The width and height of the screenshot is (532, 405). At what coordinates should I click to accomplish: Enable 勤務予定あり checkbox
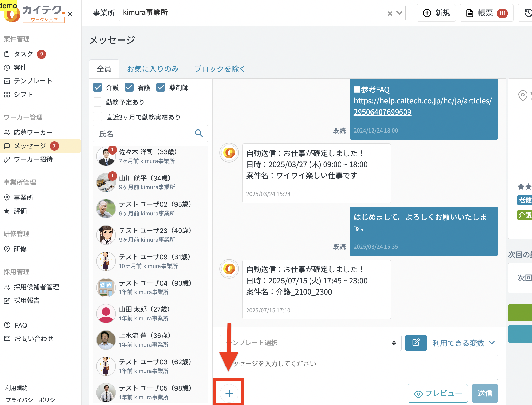[98, 102]
